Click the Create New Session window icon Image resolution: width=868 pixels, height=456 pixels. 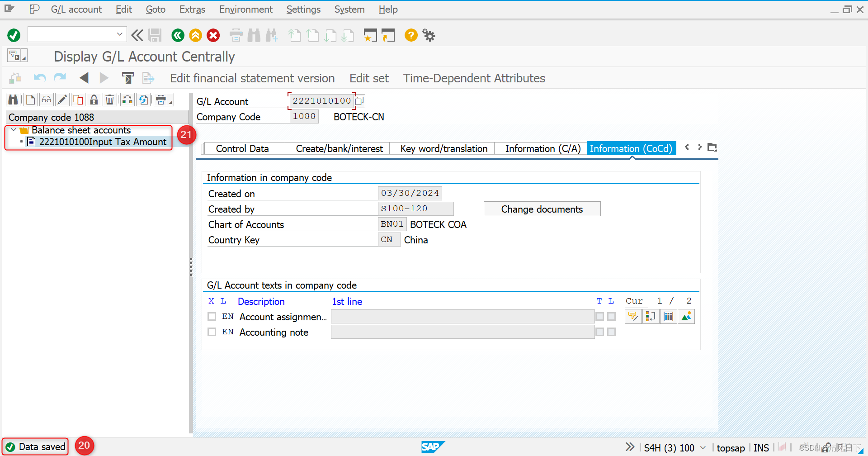(x=370, y=35)
